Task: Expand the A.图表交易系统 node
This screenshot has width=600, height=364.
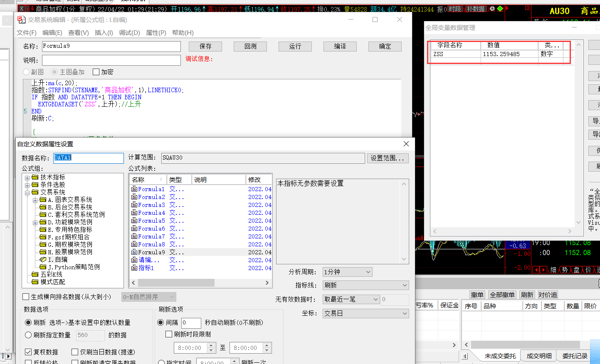Action: point(35,200)
